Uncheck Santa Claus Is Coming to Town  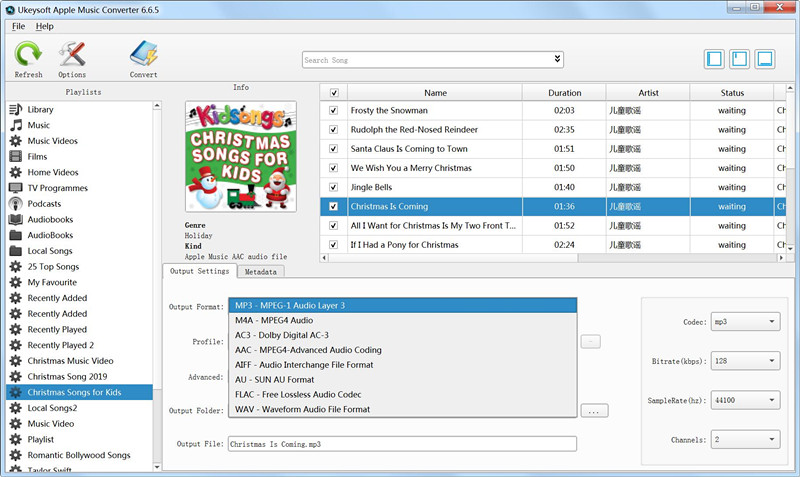coord(333,149)
